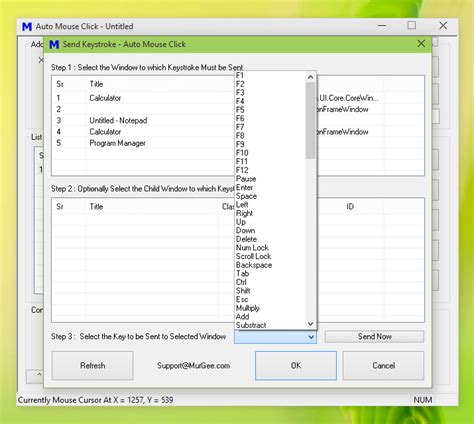
Task: Select Untitled - Notepad window row
Action: pyautogui.click(x=143, y=120)
